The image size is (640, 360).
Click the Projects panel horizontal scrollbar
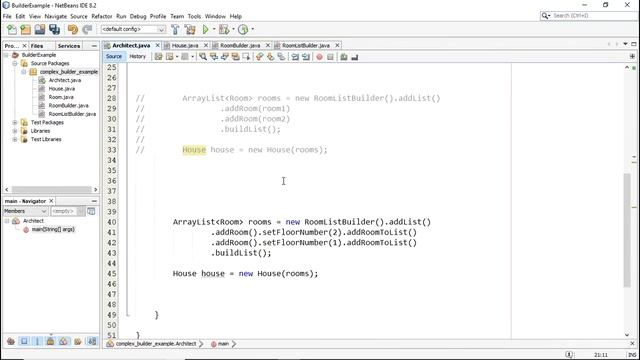(x=51, y=190)
